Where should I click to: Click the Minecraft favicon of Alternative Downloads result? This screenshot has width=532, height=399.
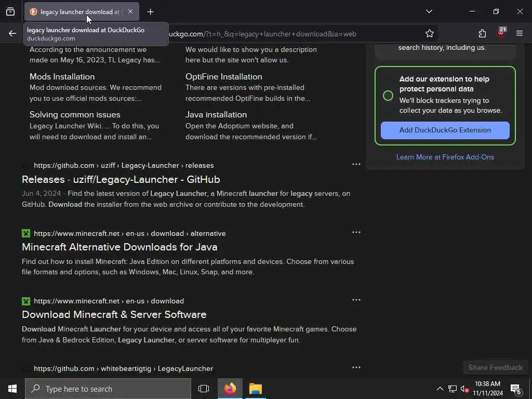click(26, 233)
